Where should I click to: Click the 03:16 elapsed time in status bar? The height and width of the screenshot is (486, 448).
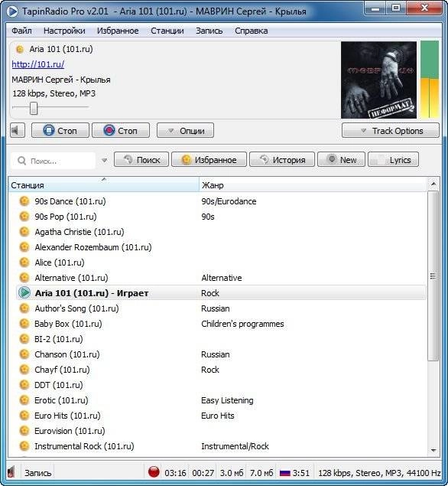click(175, 473)
